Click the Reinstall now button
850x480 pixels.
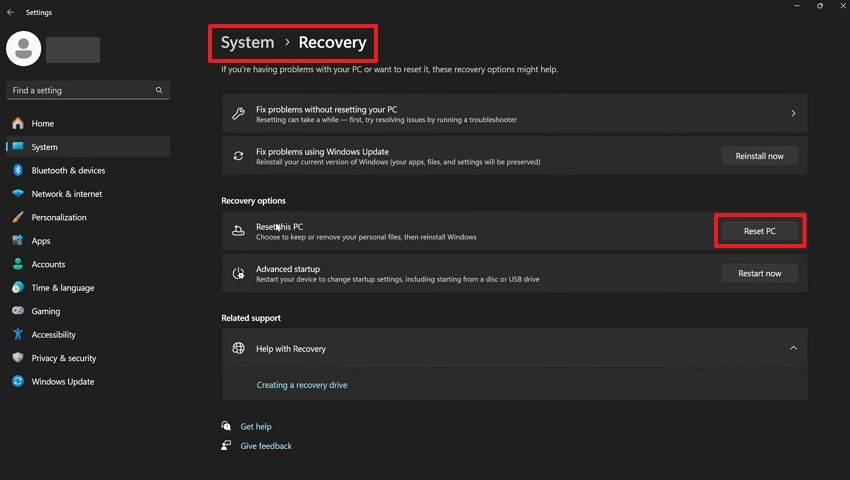click(x=759, y=156)
